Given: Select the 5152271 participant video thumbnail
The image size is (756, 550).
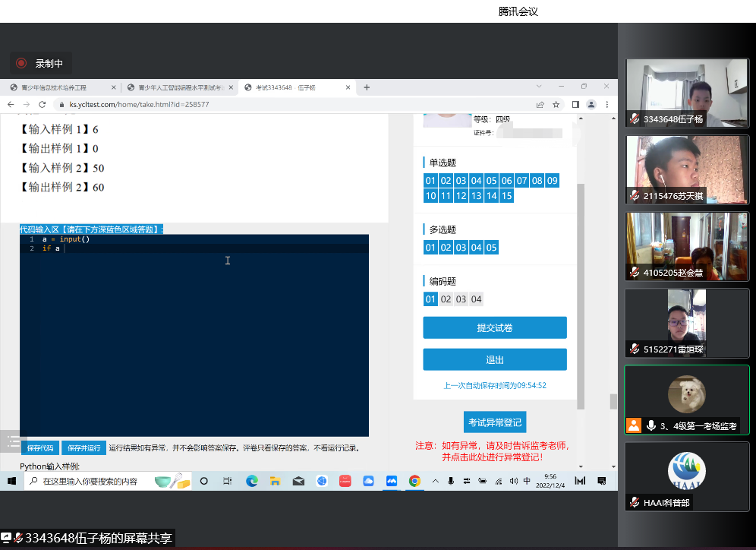Looking at the screenshot, I should pyautogui.click(x=687, y=324).
